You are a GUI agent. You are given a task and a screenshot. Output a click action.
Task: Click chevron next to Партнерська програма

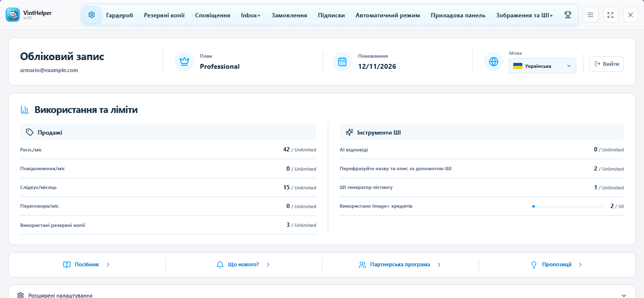[439, 264]
